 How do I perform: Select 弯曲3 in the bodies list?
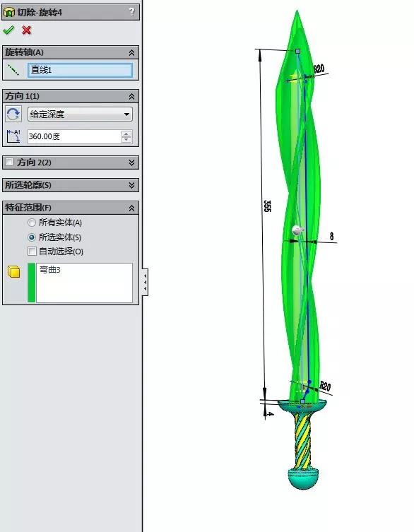[50, 270]
